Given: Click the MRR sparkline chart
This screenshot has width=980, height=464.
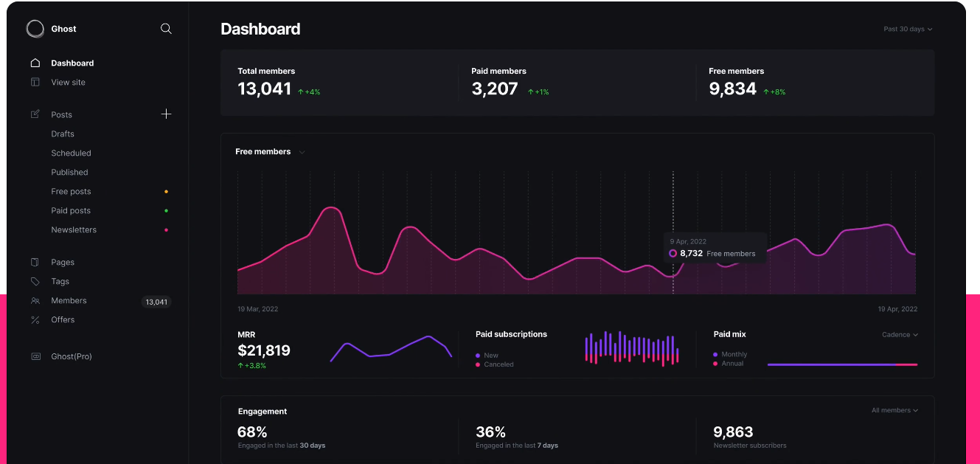Looking at the screenshot, I should tap(391, 348).
